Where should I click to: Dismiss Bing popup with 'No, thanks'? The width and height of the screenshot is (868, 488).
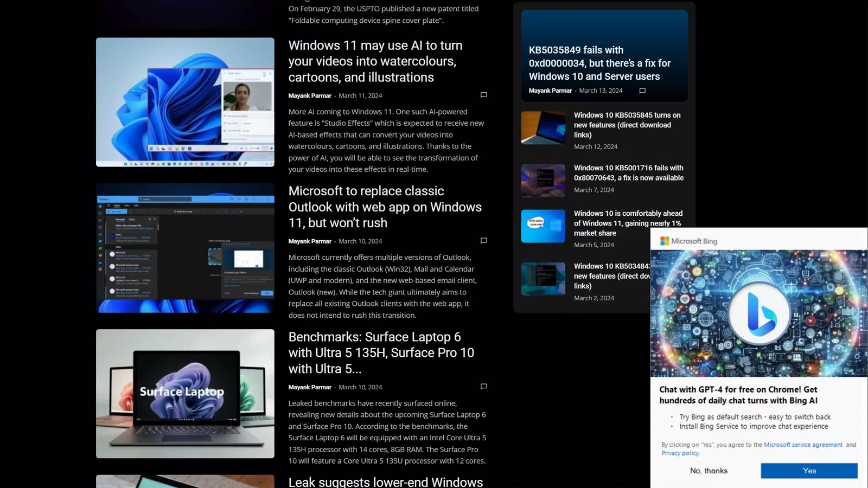pos(709,470)
